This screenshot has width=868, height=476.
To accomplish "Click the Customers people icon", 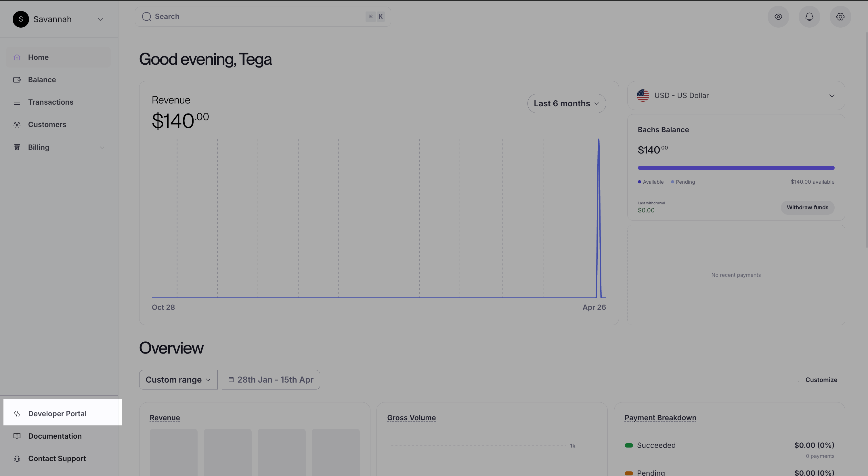I will [17, 125].
